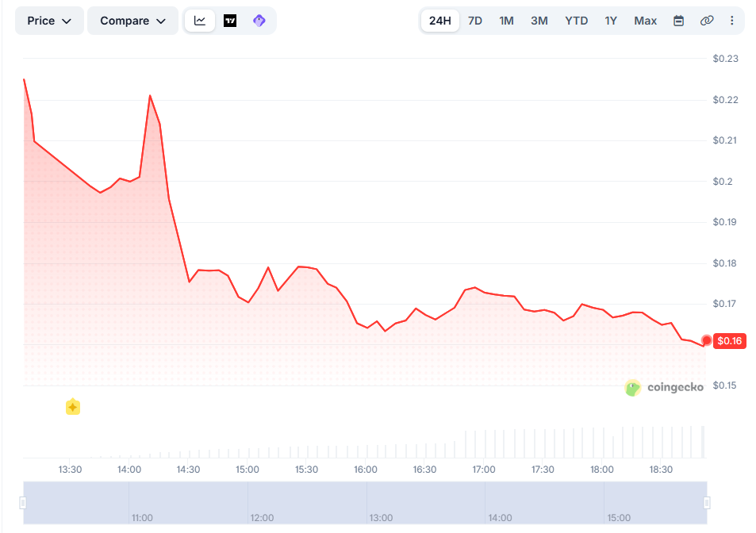Expand the Compare dropdown
Screen dimensions: 756x533
132,21
